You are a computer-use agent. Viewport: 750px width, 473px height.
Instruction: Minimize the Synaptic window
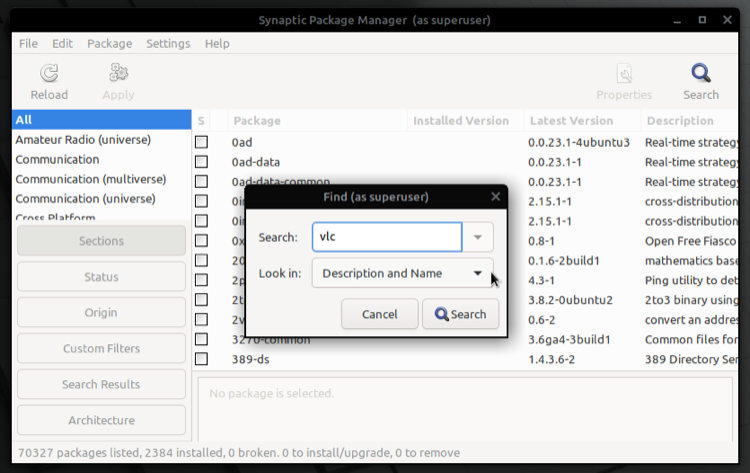pyautogui.click(x=677, y=20)
